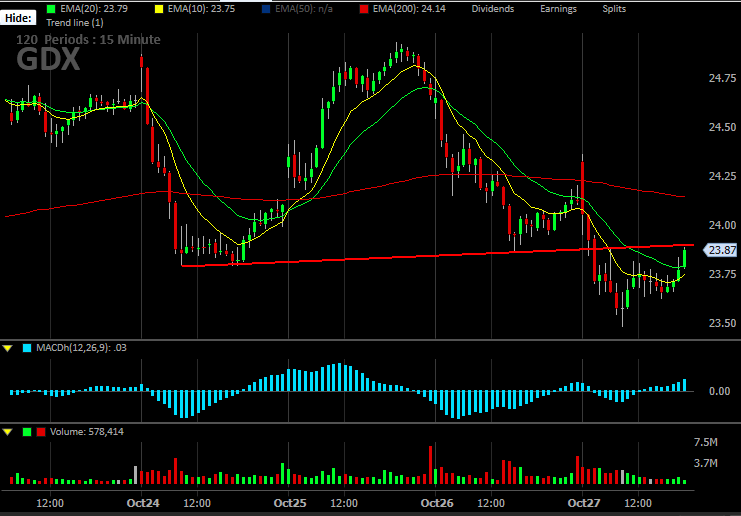Image resolution: width=741 pixels, height=516 pixels.
Task: Click the 23.50 price axis label
Action: click(x=723, y=324)
